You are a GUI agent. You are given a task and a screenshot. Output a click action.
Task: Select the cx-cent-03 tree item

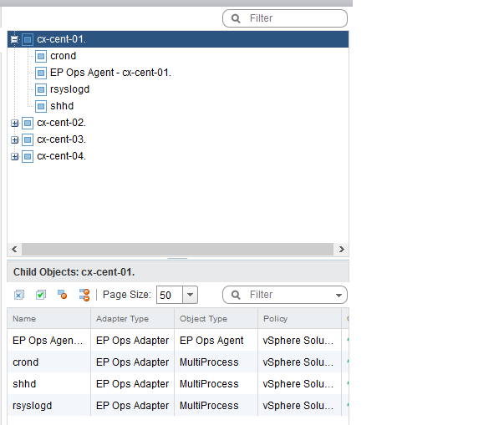point(61,139)
